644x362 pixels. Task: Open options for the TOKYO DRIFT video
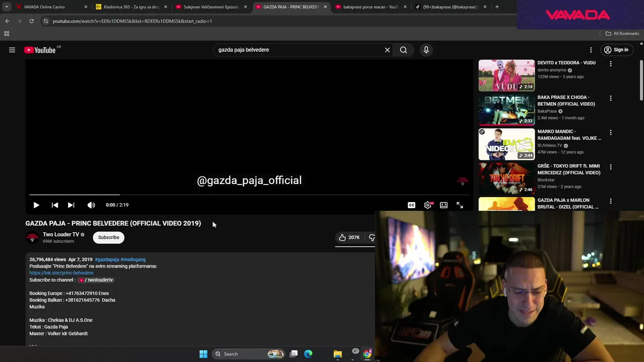click(611, 167)
